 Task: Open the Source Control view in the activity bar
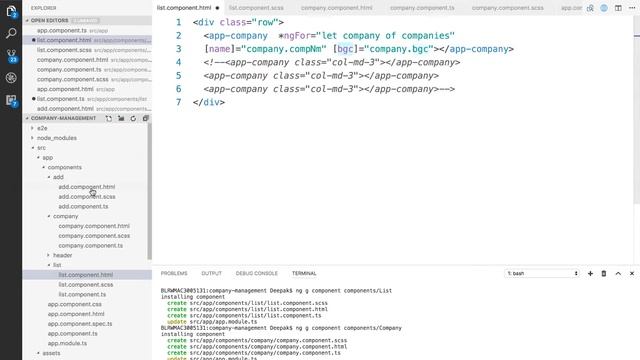click(x=11, y=56)
